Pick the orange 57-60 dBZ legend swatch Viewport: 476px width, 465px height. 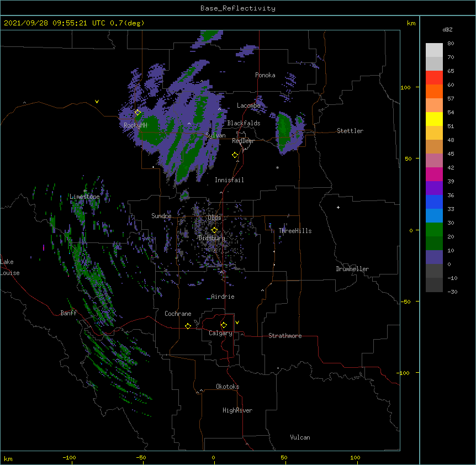tap(434, 91)
